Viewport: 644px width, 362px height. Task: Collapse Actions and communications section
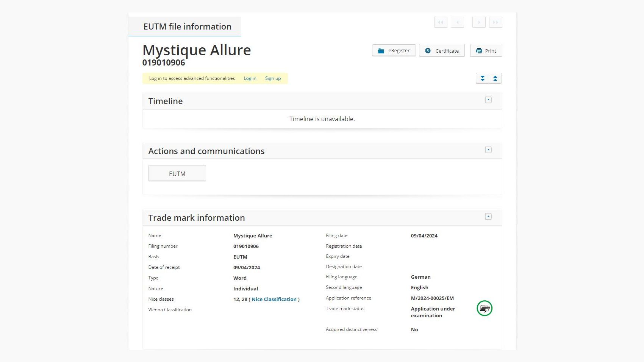point(488,150)
